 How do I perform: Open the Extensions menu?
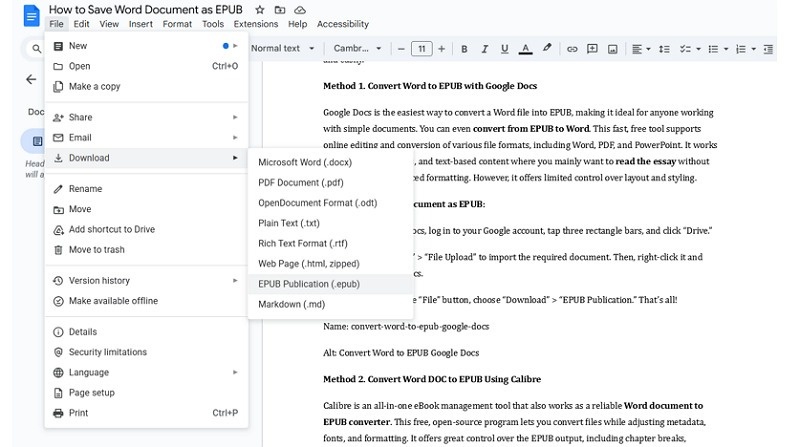point(256,24)
